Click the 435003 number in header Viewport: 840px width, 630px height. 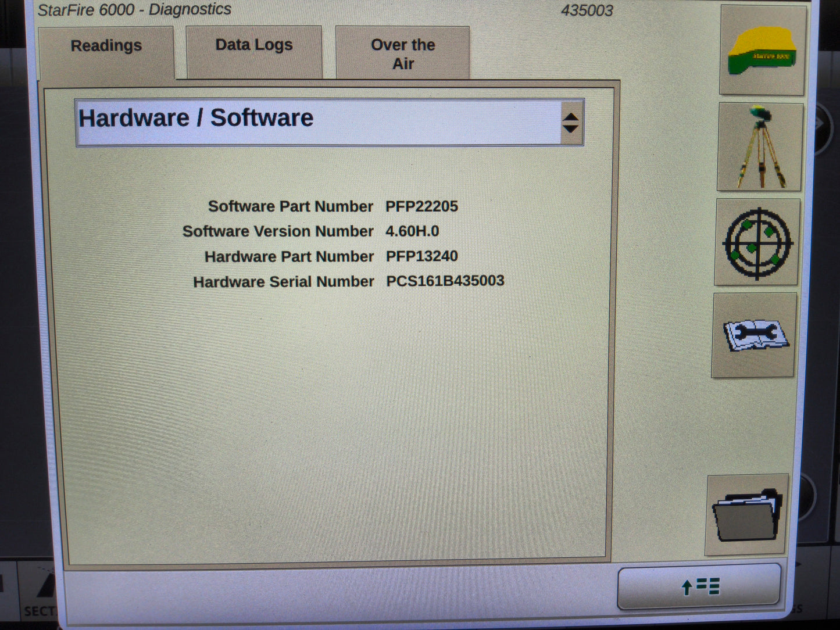[587, 10]
